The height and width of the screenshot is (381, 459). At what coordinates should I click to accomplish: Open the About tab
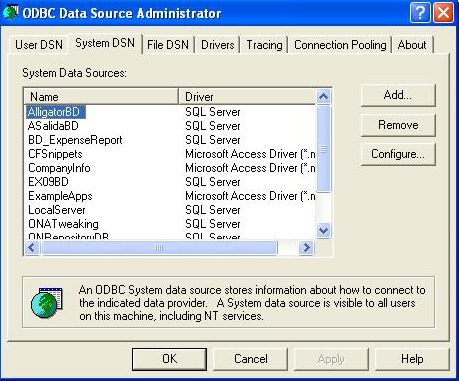412,45
